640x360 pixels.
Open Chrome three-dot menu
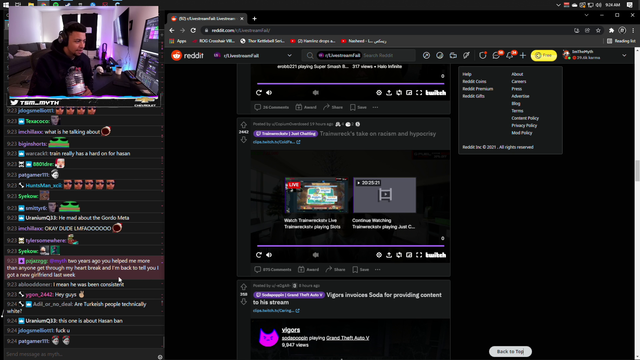[633, 30]
